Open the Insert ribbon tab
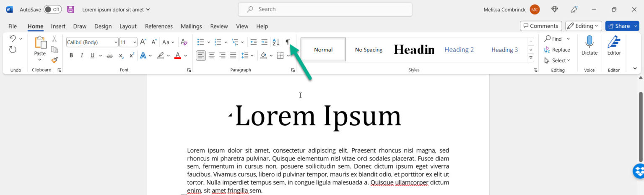Viewport: 644px width, 195px height. (58, 26)
